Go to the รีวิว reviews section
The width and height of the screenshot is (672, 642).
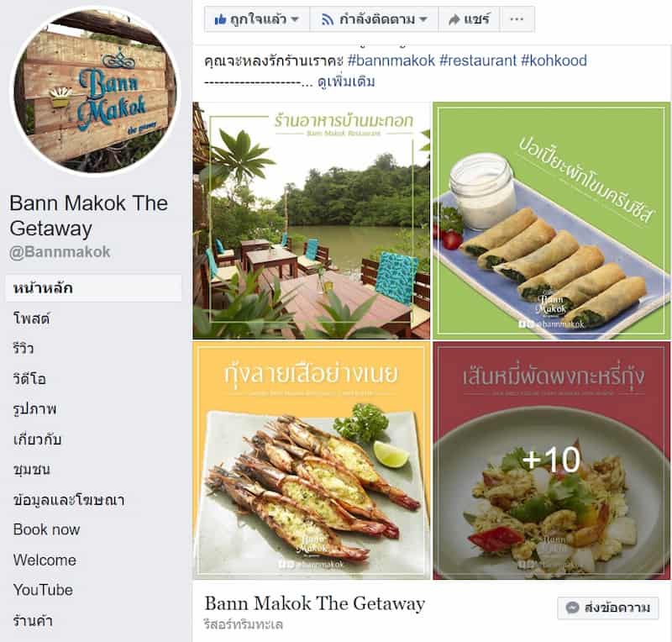coord(24,348)
